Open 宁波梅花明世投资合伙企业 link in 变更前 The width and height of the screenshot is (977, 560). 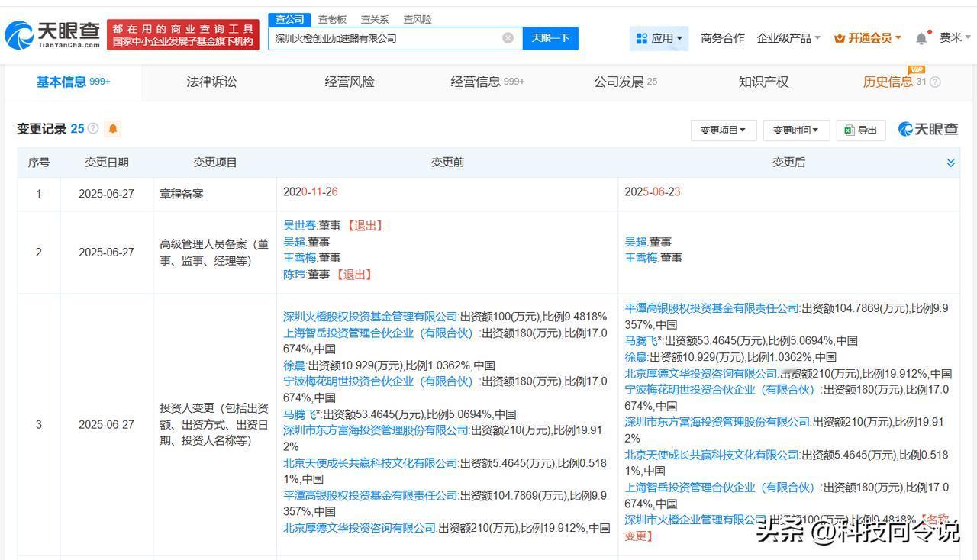click(x=379, y=381)
